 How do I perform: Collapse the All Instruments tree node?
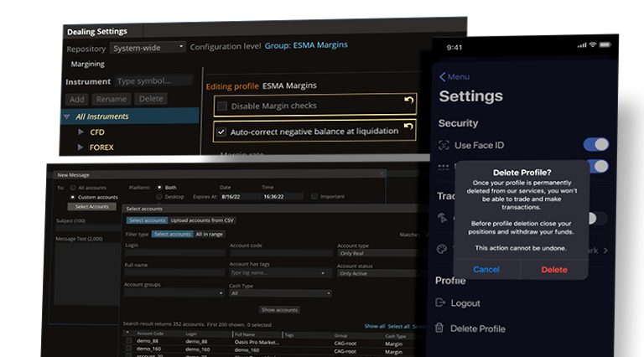pos(66,116)
